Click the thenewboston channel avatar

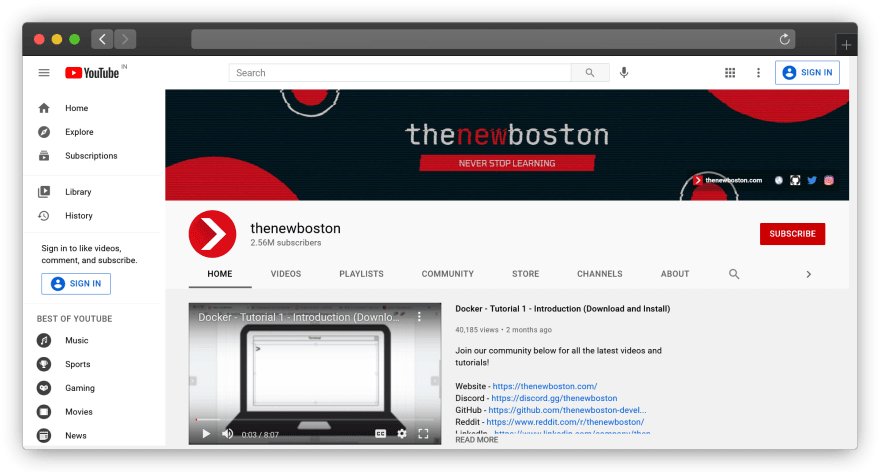click(x=212, y=234)
